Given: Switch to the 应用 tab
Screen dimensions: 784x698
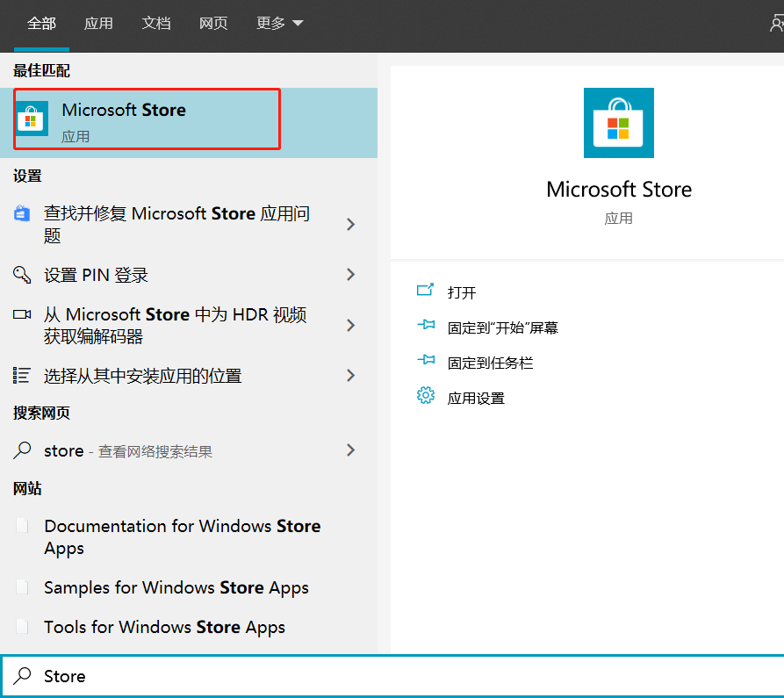Looking at the screenshot, I should tap(98, 24).
